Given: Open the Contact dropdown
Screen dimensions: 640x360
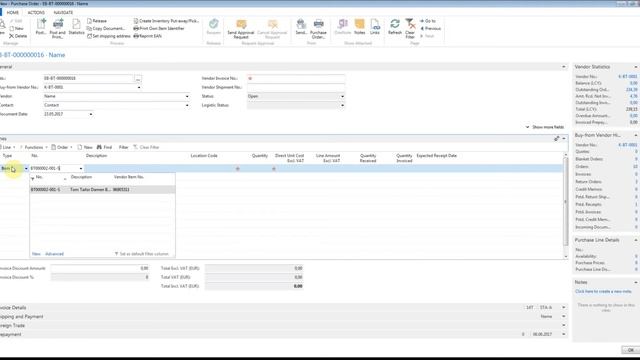Looking at the screenshot, I should [x=187, y=105].
